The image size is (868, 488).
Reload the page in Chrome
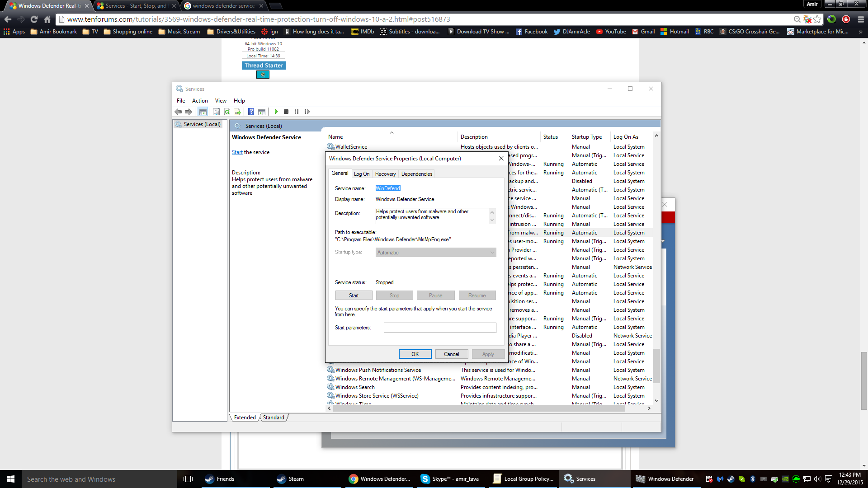pos(34,19)
